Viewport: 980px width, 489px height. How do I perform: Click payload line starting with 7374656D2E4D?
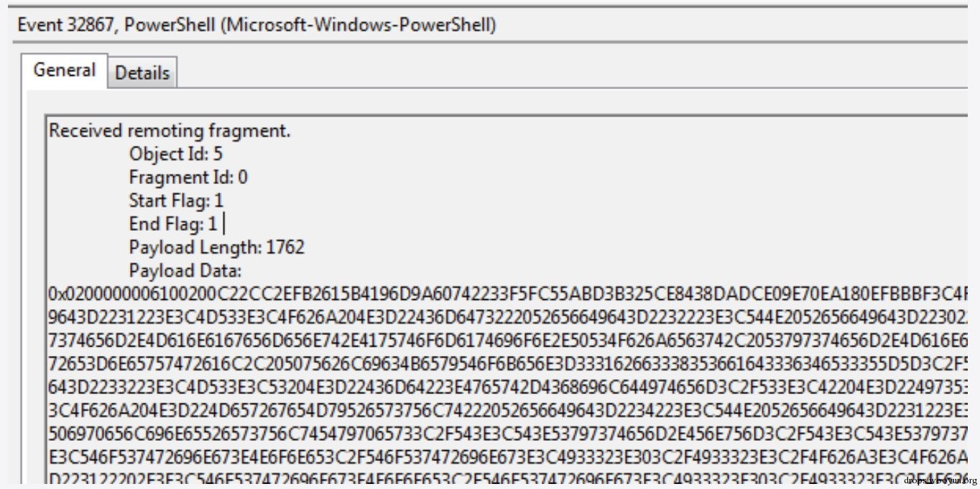[x=509, y=340]
